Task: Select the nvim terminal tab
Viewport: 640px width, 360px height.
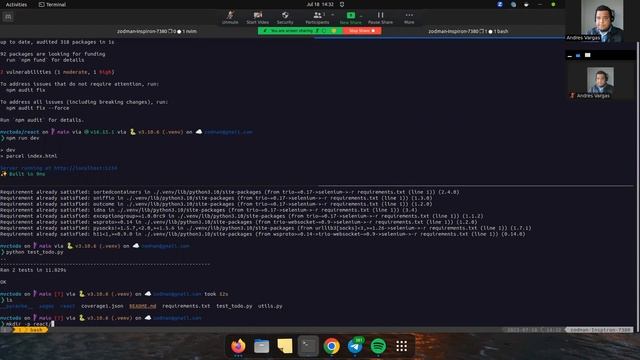Action: (157, 31)
